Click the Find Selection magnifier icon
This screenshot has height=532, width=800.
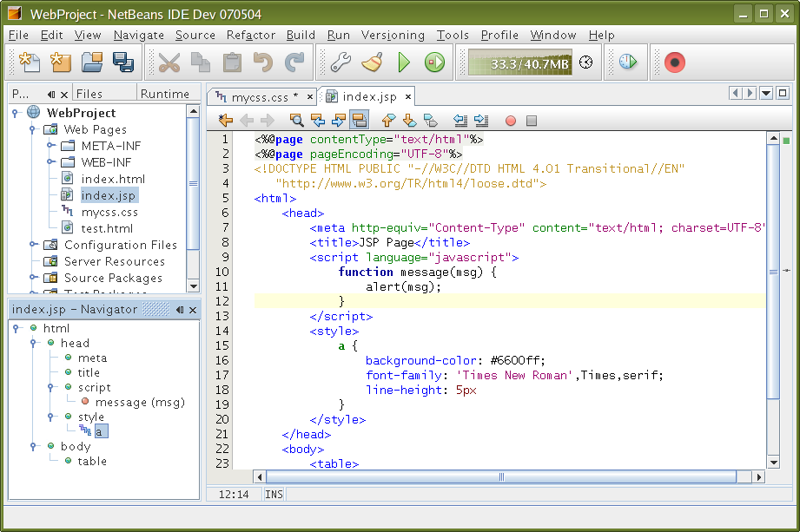pos(296,121)
